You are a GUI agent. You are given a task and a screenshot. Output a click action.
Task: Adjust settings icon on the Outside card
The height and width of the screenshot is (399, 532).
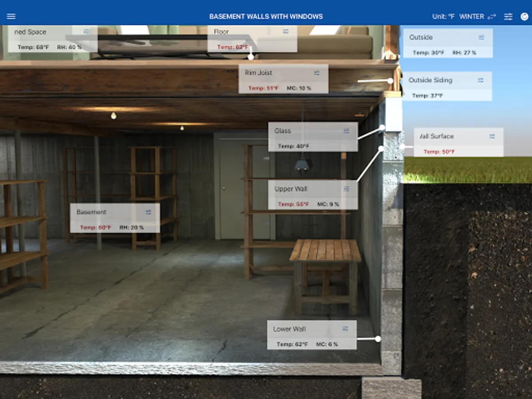(481, 37)
